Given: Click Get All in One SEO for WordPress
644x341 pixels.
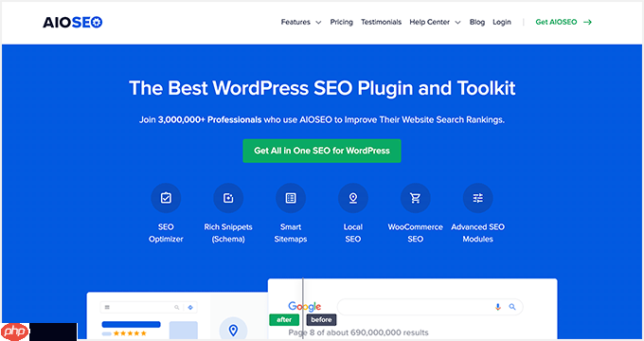Looking at the screenshot, I should [322, 151].
